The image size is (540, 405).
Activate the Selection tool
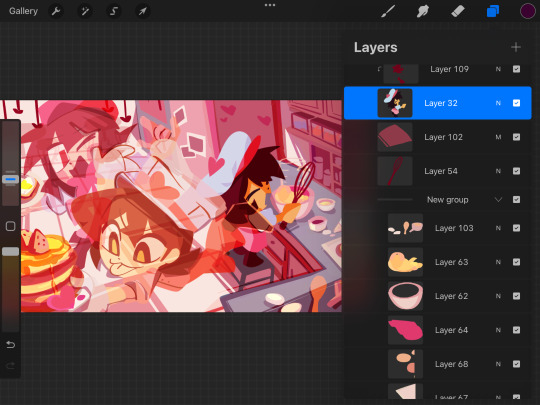coord(114,11)
